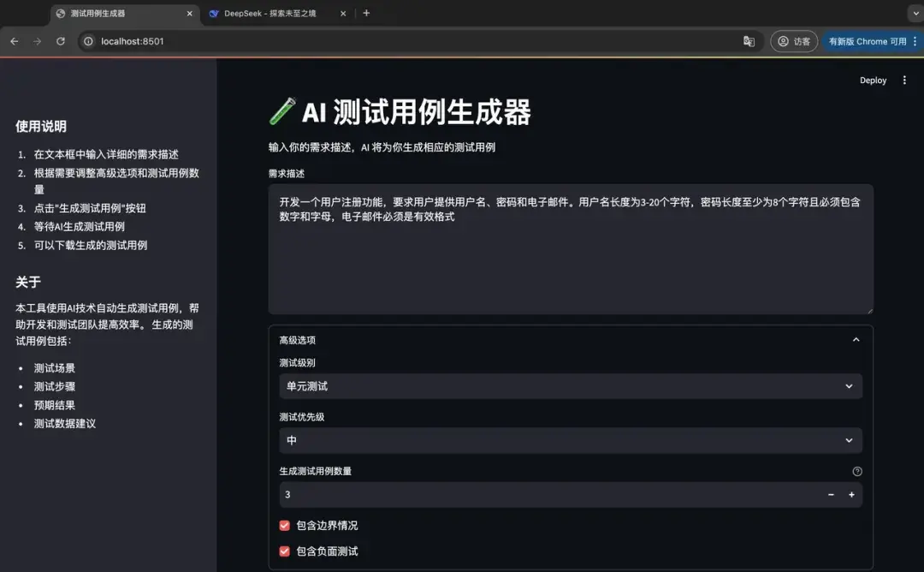The height and width of the screenshot is (572, 924).
Task: Click the browser forward arrow icon
Action: click(x=37, y=40)
